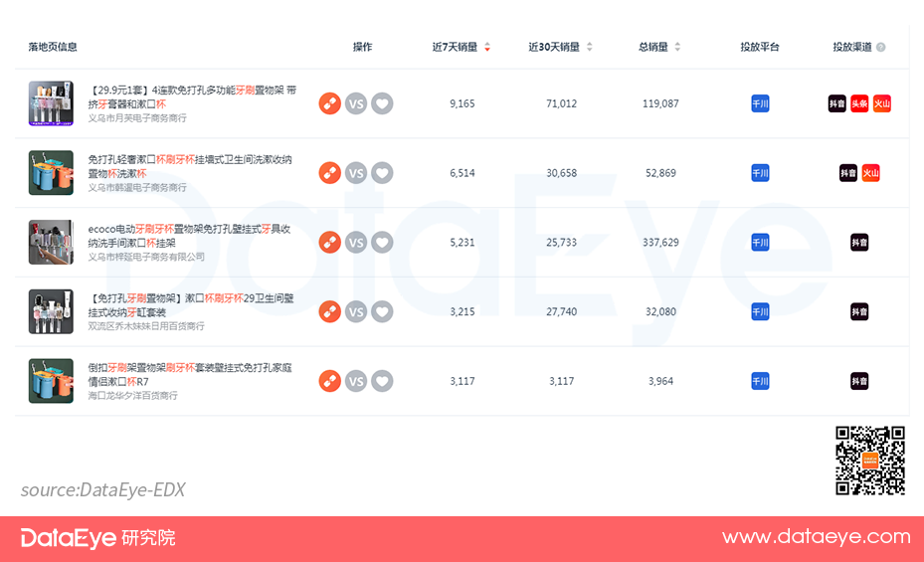Favorite the 倒扣牙刷架 row with heart

[382, 381]
